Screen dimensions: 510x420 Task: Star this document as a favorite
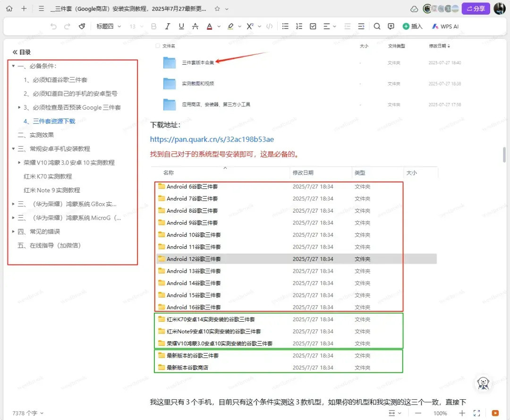click(x=217, y=9)
